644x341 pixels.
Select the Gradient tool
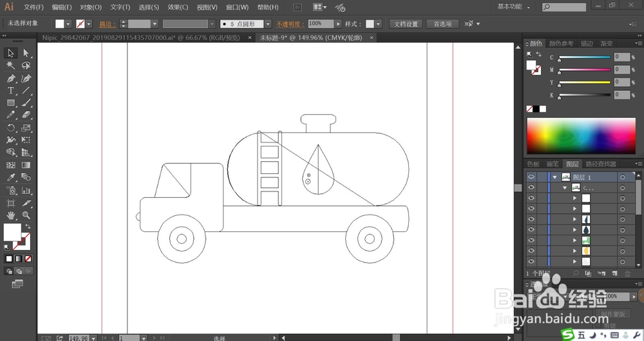[26, 165]
